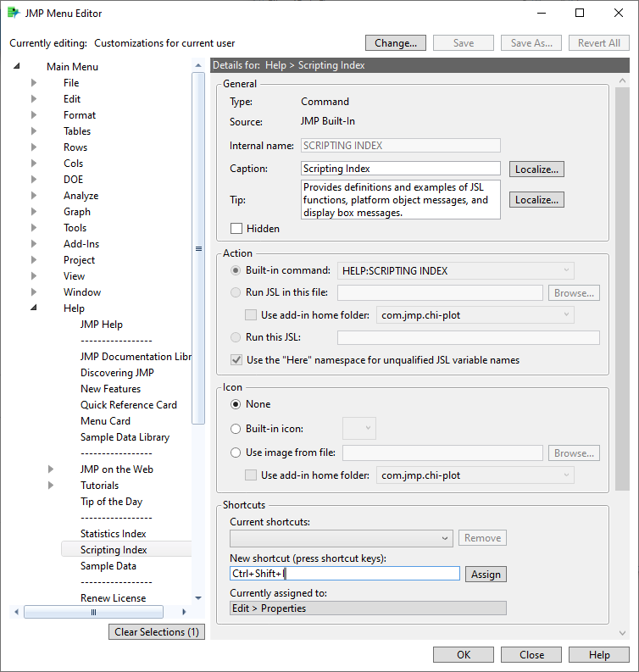639x672 pixels.
Task: Open the Built-in command HELP:SCRIPTING INDEX dropdown
Action: tap(456, 271)
